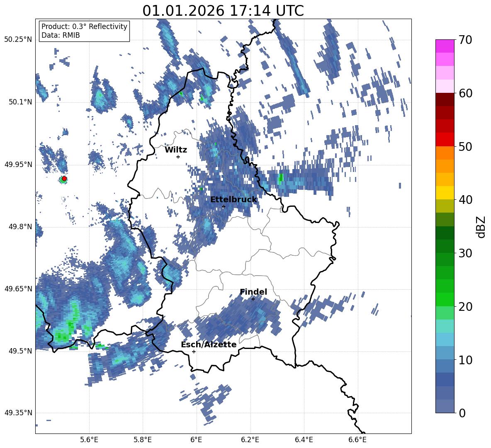Click the 5.6°E longitude label
Viewport: 491px width, 448px height.
click(89, 440)
